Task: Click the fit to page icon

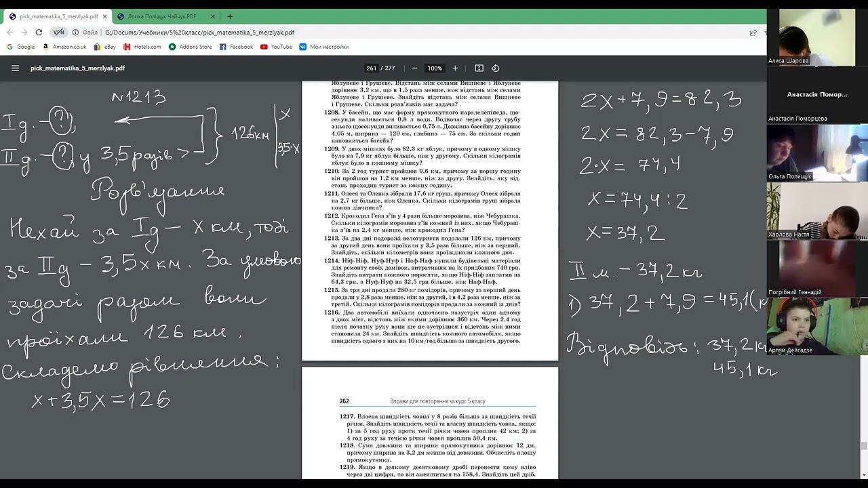Action: tap(479, 68)
